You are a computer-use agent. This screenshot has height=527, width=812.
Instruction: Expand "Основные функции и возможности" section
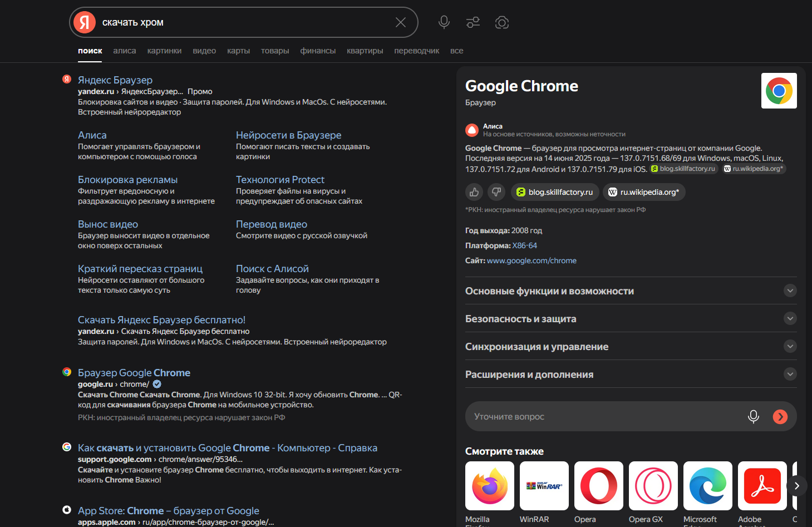click(x=631, y=290)
